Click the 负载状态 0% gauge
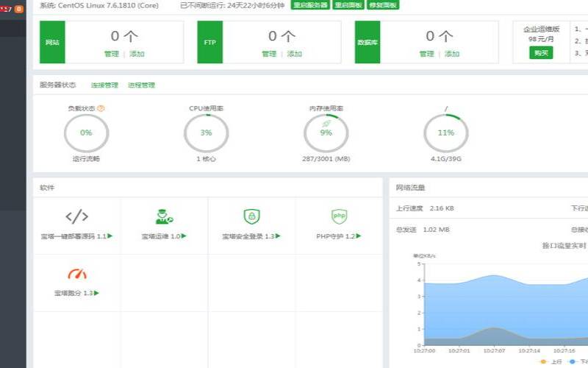Viewport: 588px width, 368px height. click(x=86, y=133)
